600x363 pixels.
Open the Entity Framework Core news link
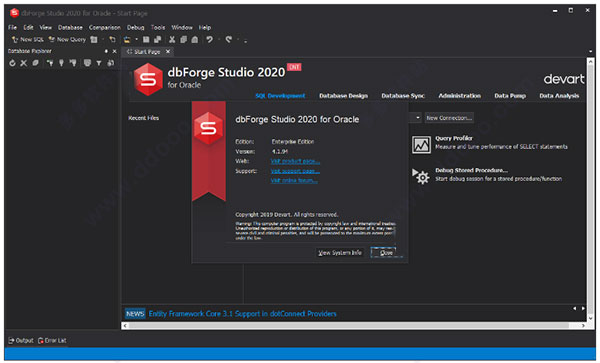[x=242, y=314]
